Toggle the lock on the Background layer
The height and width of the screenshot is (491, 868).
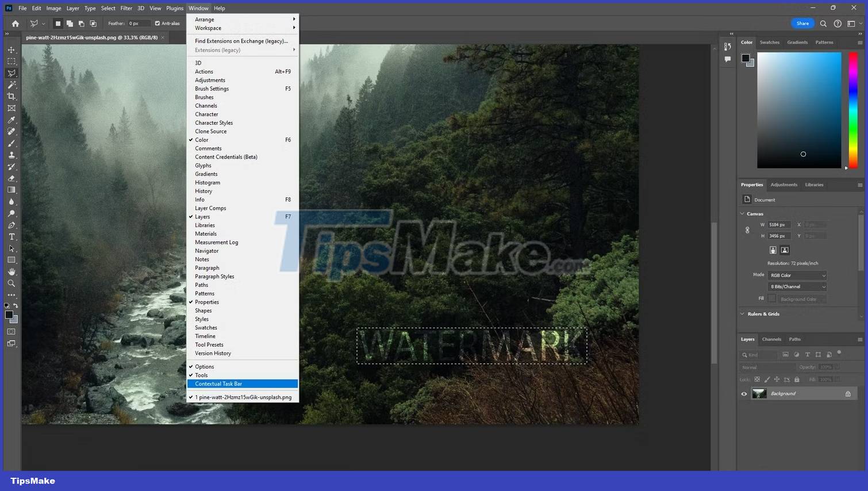[x=848, y=393]
